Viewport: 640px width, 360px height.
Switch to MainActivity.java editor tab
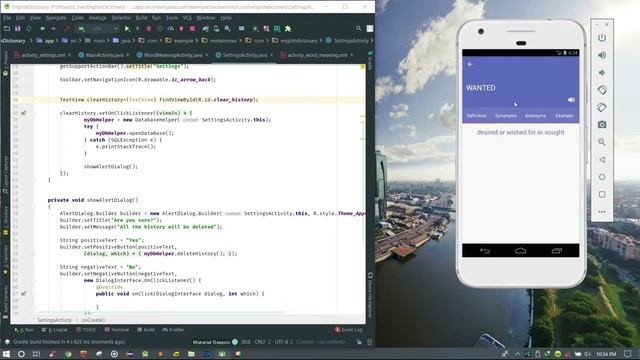point(104,55)
